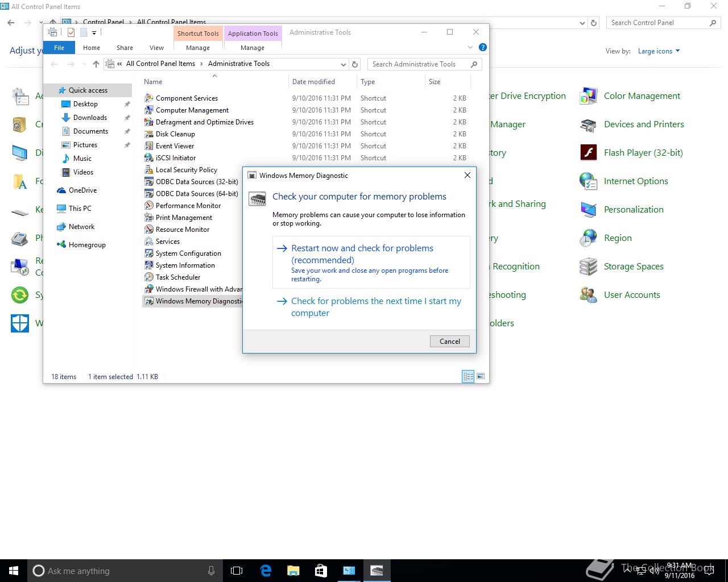Open the Event Viewer shortcut icon
The image size is (728, 582).
pyautogui.click(x=149, y=146)
